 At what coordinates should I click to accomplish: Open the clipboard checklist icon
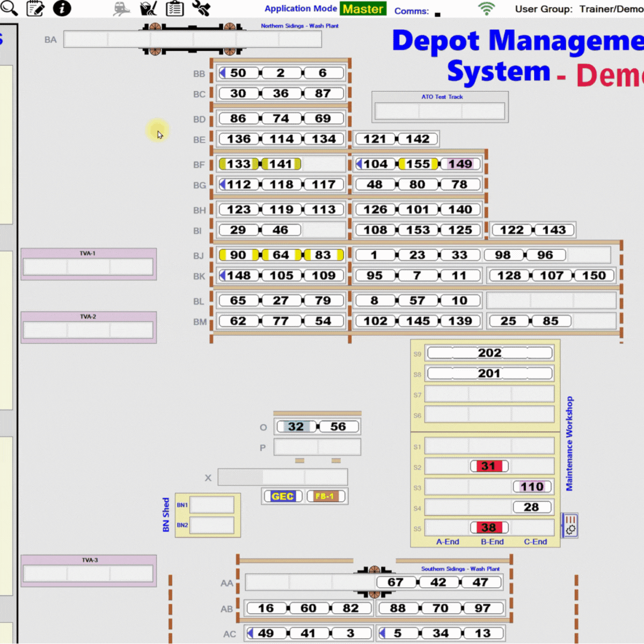coord(174,9)
